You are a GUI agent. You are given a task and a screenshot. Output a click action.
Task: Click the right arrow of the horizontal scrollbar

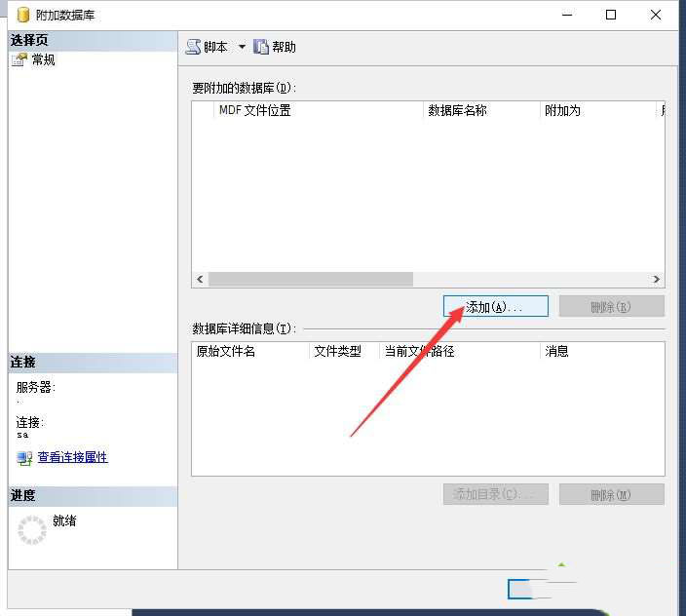pyautogui.click(x=656, y=279)
